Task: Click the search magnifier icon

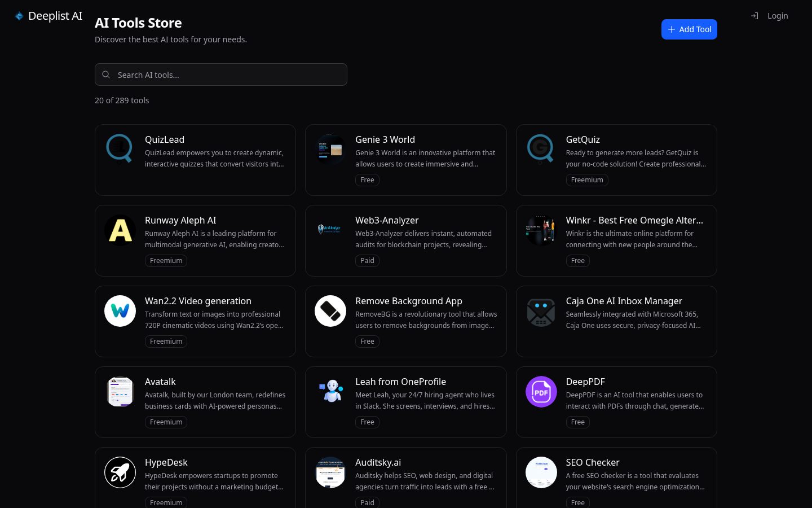Action: tap(106, 75)
